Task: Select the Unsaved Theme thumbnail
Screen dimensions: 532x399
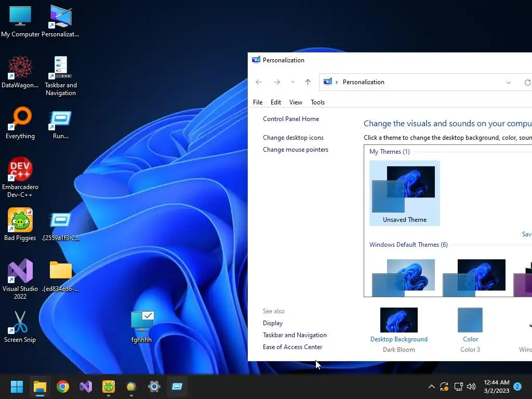Action: point(404,193)
